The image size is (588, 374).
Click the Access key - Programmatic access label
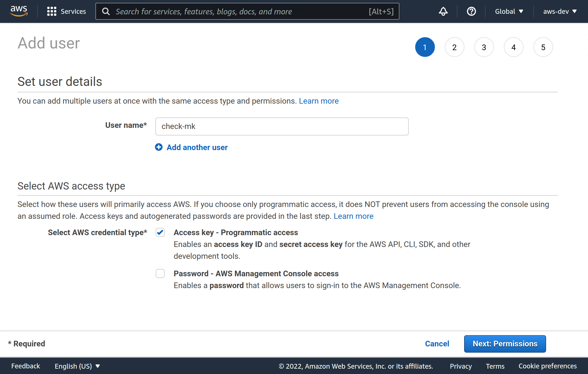click(236, 232)
